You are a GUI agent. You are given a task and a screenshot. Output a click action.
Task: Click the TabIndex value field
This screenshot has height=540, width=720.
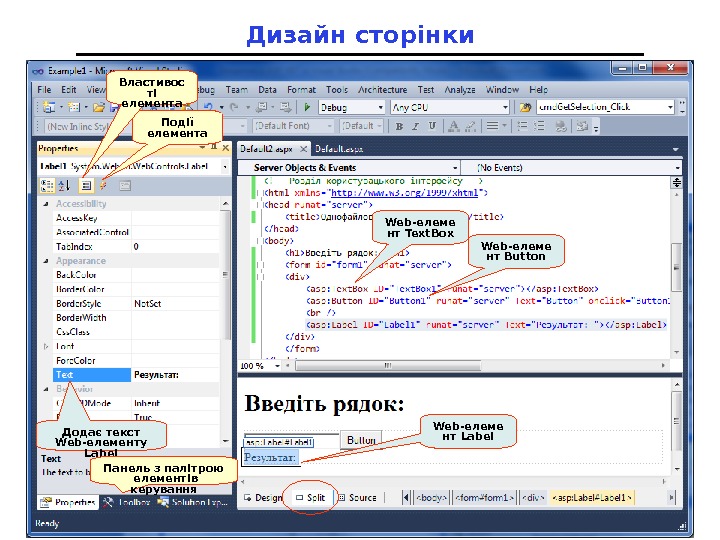click(x=175, y=247)
